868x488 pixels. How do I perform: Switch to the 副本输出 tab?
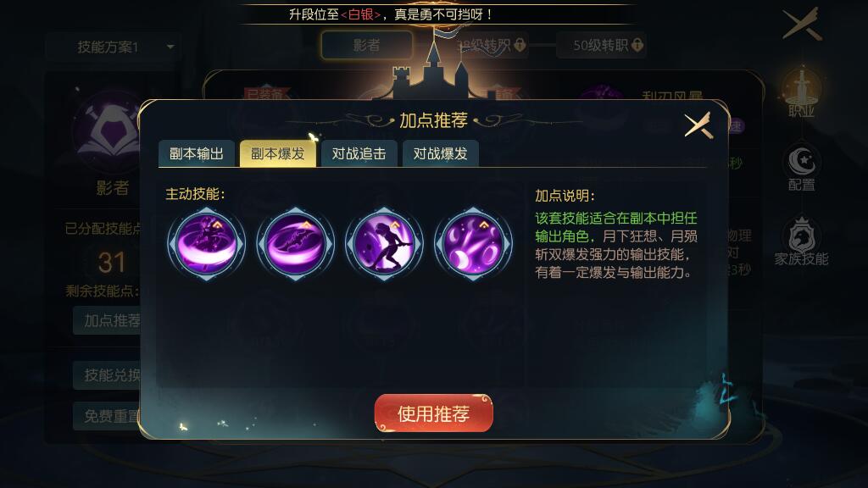tap(197, 153)
